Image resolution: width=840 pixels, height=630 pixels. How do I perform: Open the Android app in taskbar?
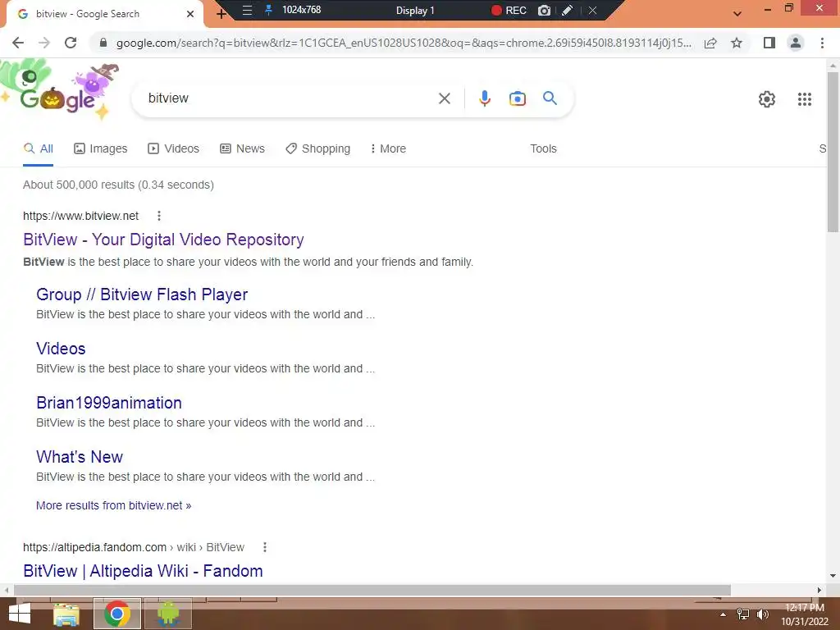point(168,614)
